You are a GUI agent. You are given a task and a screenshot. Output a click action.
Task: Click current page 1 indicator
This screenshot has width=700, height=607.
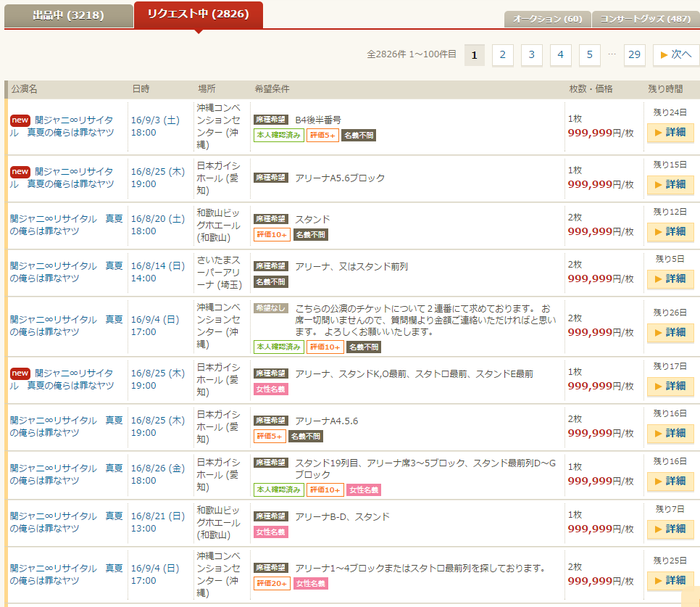[x=475, y=55]
